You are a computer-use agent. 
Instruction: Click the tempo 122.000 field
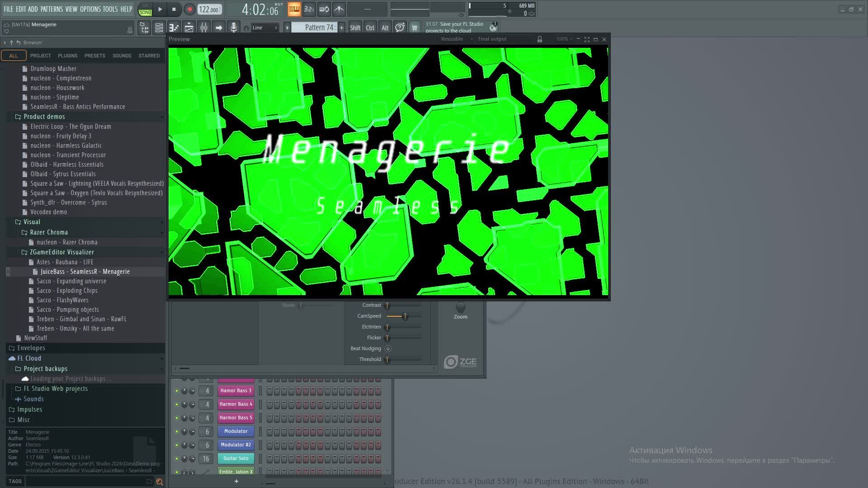click(x=209, y=9)
